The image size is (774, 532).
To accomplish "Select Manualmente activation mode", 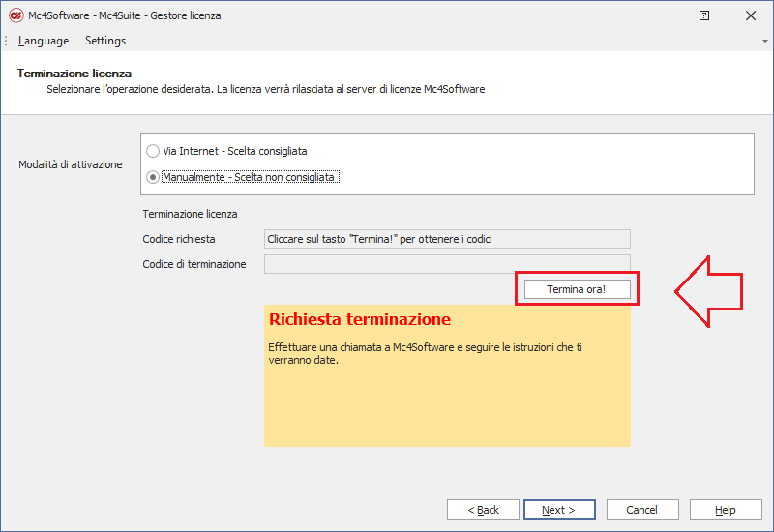I will (153, 177).
